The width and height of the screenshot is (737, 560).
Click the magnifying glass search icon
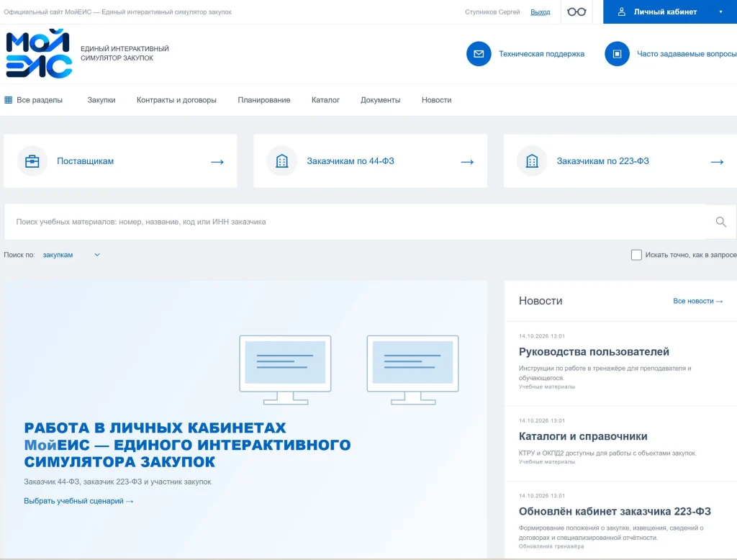pos(720,222)
